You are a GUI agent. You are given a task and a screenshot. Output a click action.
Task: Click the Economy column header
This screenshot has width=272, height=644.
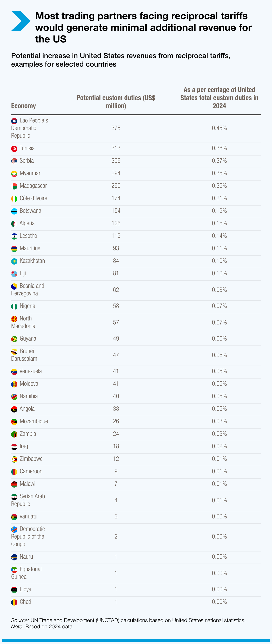(23, 106)
